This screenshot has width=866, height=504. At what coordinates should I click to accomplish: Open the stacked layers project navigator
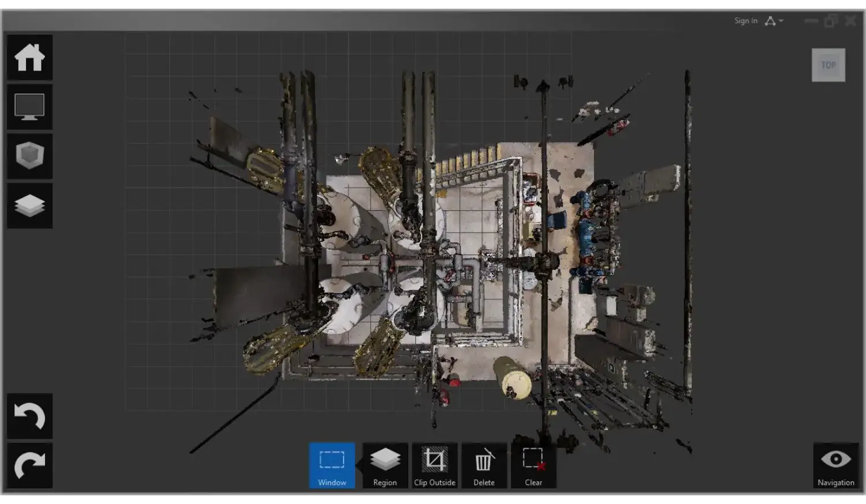[29, 206]
